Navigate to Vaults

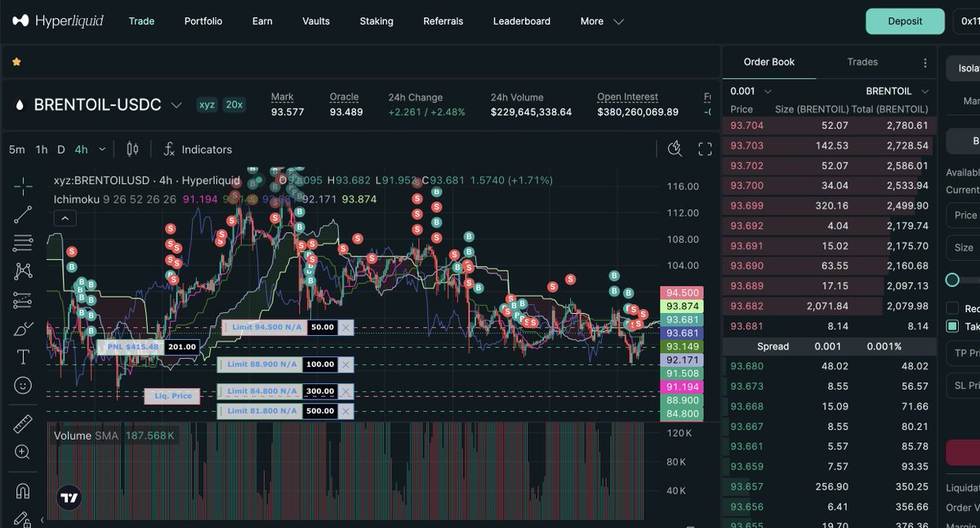(317, 21)
